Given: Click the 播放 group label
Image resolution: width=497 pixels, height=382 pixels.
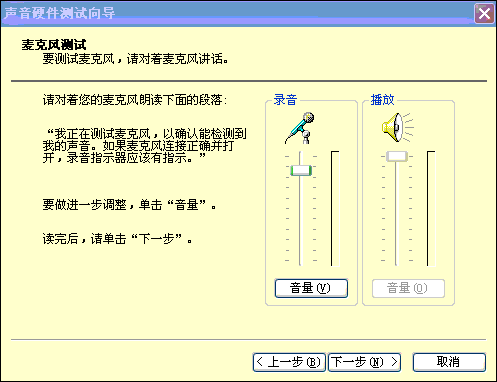Looking at the screenshot, I should pyautogui.click(x=382, y=100).
